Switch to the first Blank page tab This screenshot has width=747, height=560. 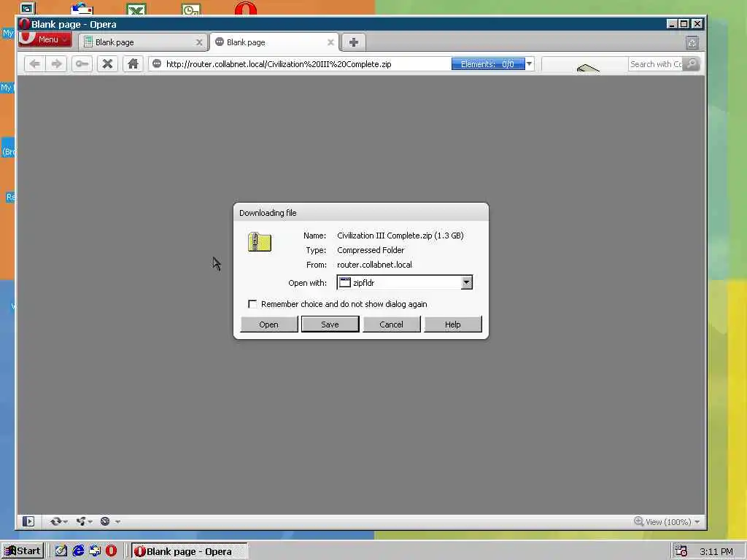coord(143,42)
